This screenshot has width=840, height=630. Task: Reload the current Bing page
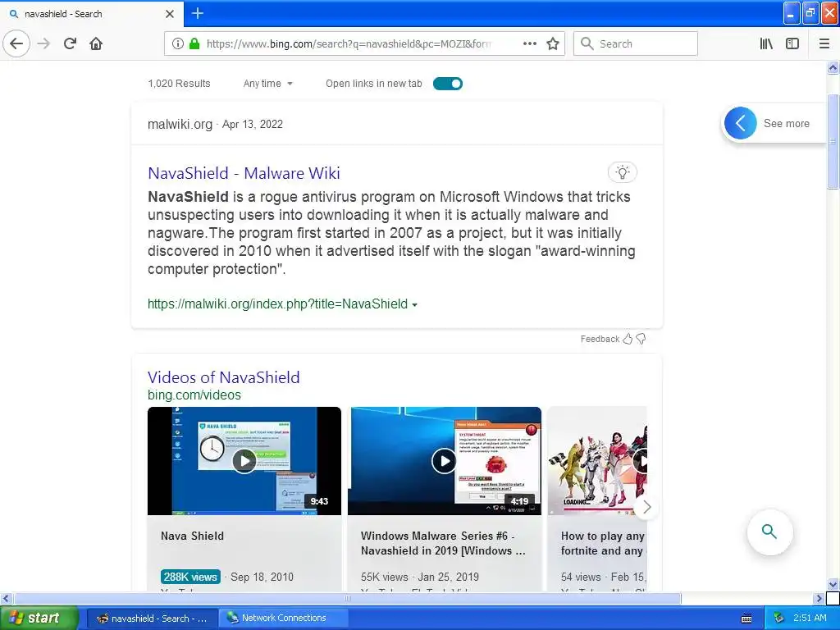(71, 43)
